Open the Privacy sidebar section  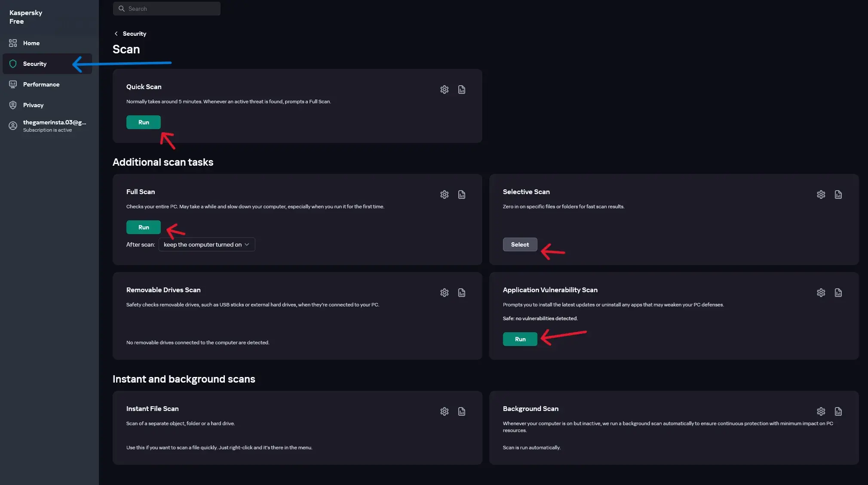(33, 105)
